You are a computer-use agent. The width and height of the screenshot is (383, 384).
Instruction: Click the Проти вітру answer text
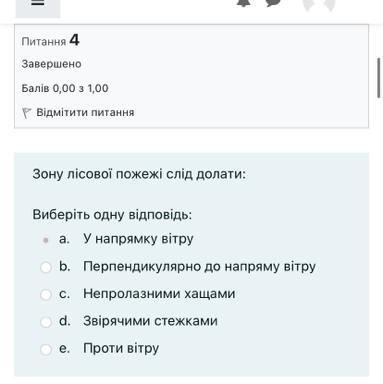coord(121,348)
